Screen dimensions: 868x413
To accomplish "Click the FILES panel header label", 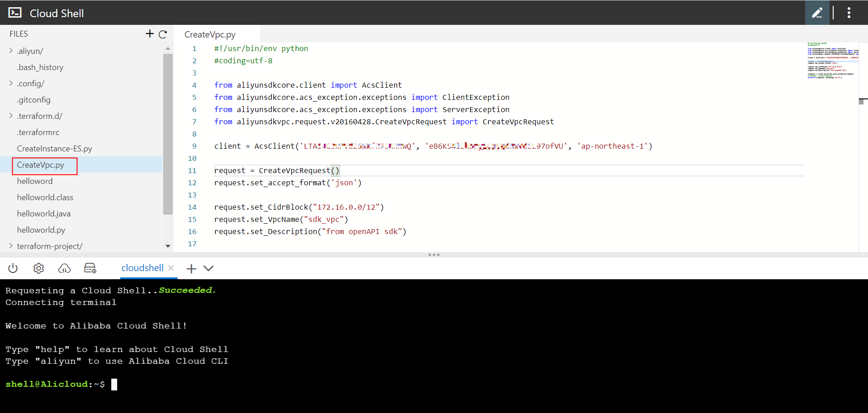I will (19, 34).
